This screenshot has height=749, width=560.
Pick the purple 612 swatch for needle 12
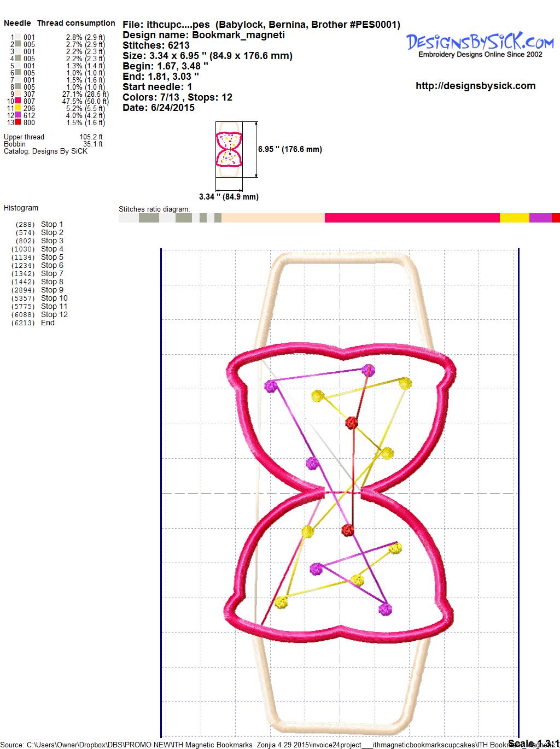[x=17, y=116]
